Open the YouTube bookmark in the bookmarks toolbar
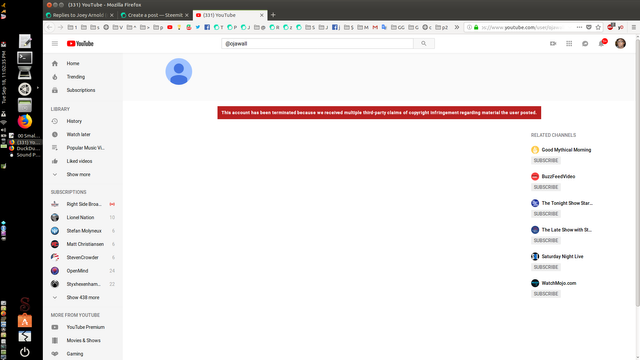The image size is (640, 360). click(x=170, y=27)
